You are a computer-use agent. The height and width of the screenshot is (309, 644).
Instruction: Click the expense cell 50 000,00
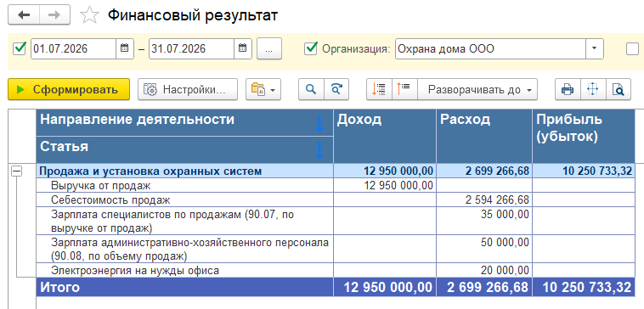484,250
